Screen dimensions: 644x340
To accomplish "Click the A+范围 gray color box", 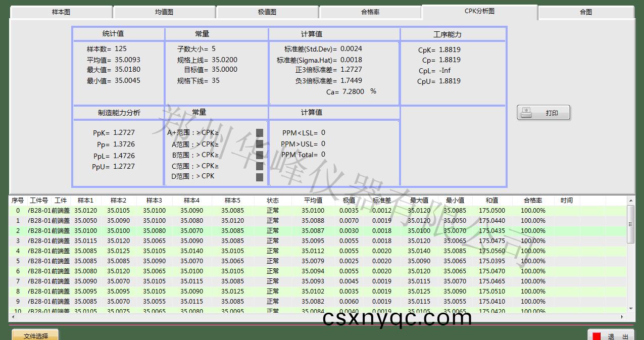I will tap(260, 133).
